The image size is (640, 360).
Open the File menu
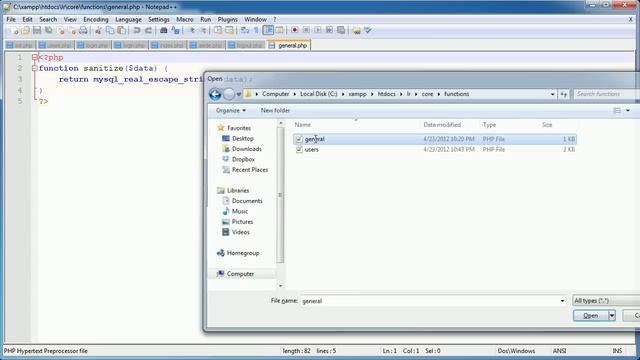point(11,19)
